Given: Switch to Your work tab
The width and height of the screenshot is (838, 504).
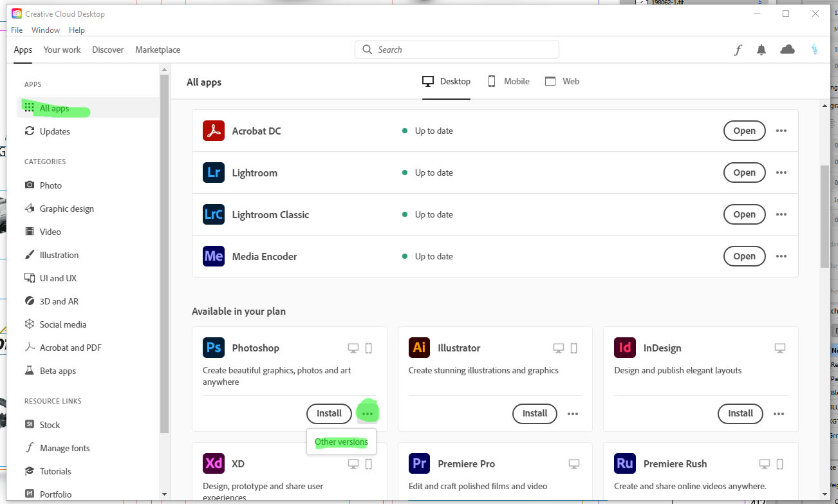Looking at the screenshot, I should coord(62,50).
